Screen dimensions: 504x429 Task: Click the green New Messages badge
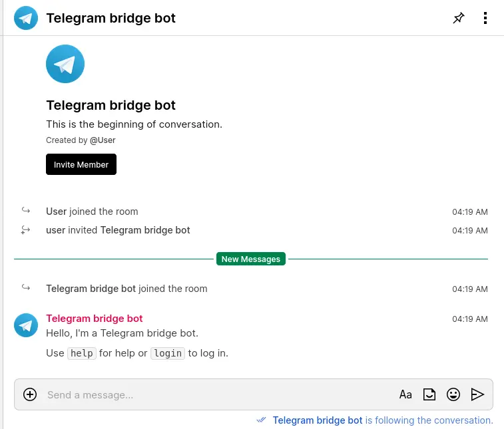coord(251,259)
